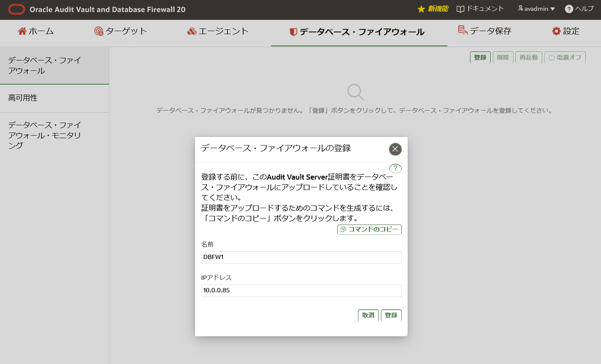
Task: Click the avadmin user icon
Action: pos(521,9)
